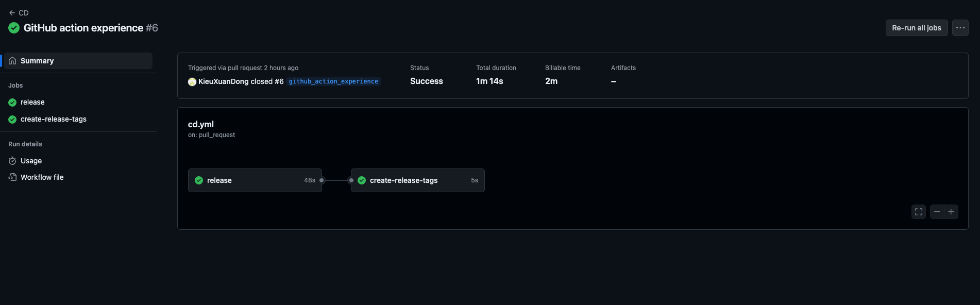
Task: Click the on: pull_request trigger text
Action: (x=211, y=135)
